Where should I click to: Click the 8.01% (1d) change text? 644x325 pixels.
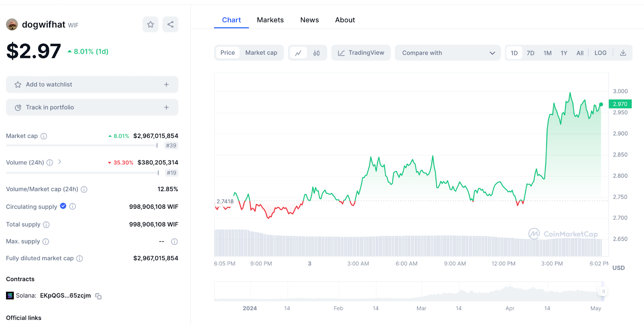(x=88, y=52)
